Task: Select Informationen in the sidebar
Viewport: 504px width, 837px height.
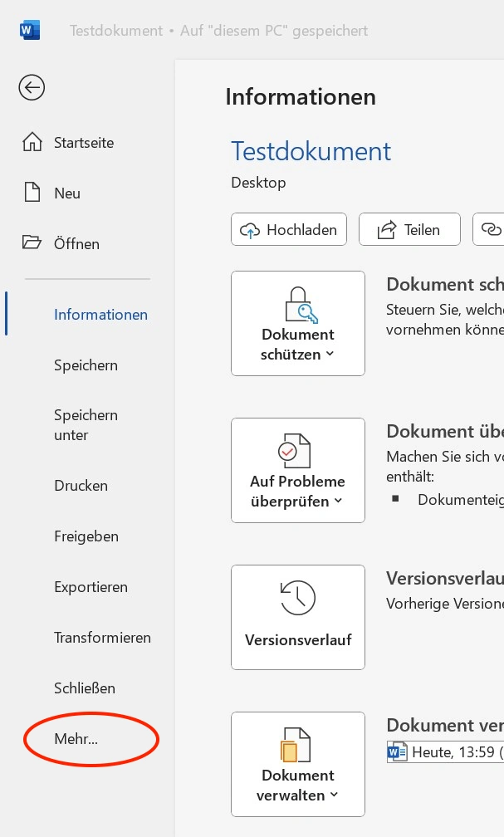Action: tap(100, 315)
